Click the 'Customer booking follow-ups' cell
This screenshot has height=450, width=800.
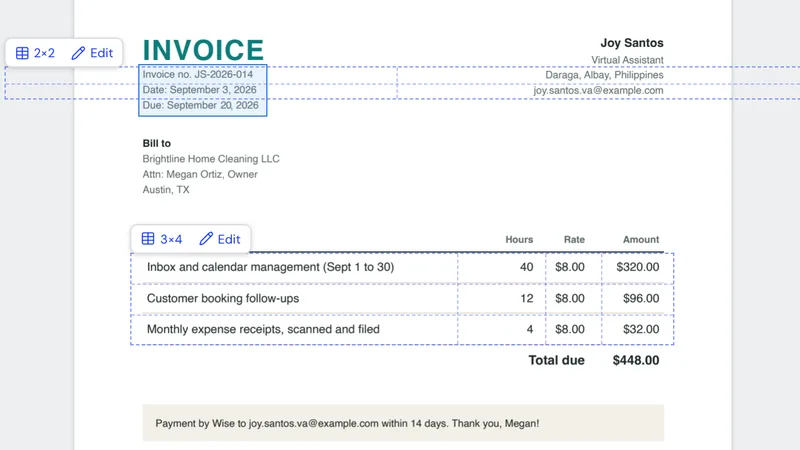tap(294, 298)
